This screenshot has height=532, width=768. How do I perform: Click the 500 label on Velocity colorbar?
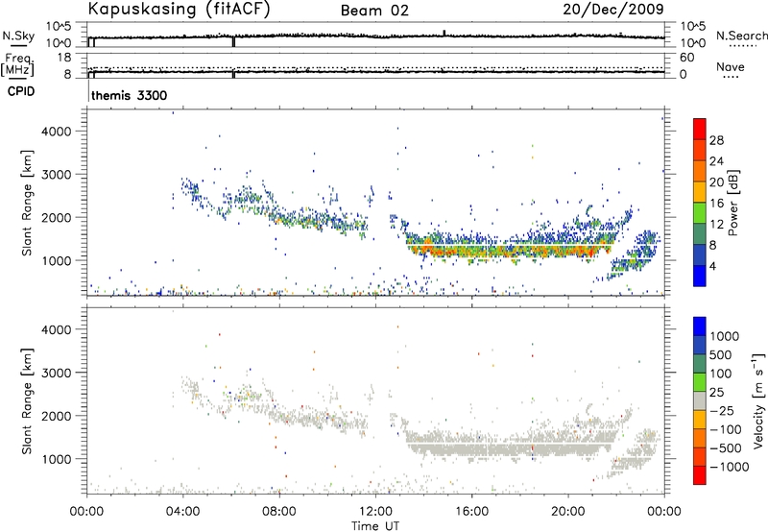pyautogui.click(x=721, y=355)
